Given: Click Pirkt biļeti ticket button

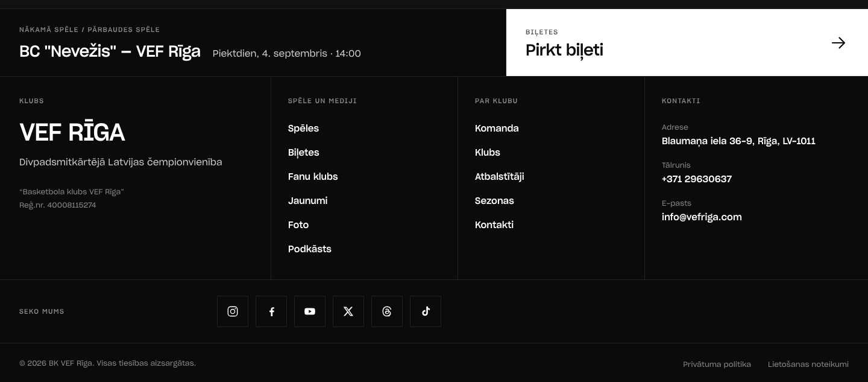Looking at the screenshot, I should [x=687, y=42].
